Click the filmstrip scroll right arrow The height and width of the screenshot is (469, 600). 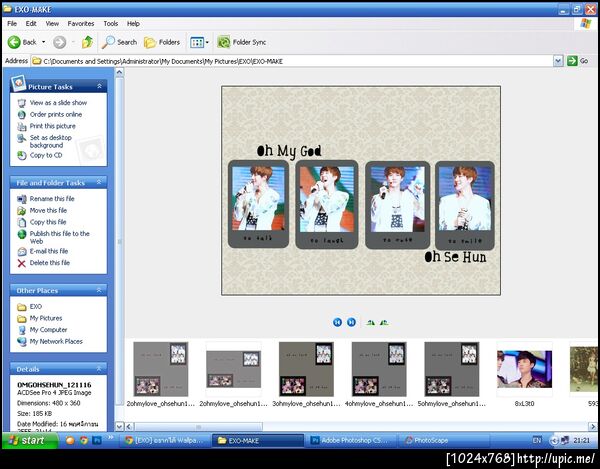coord(592,427)
